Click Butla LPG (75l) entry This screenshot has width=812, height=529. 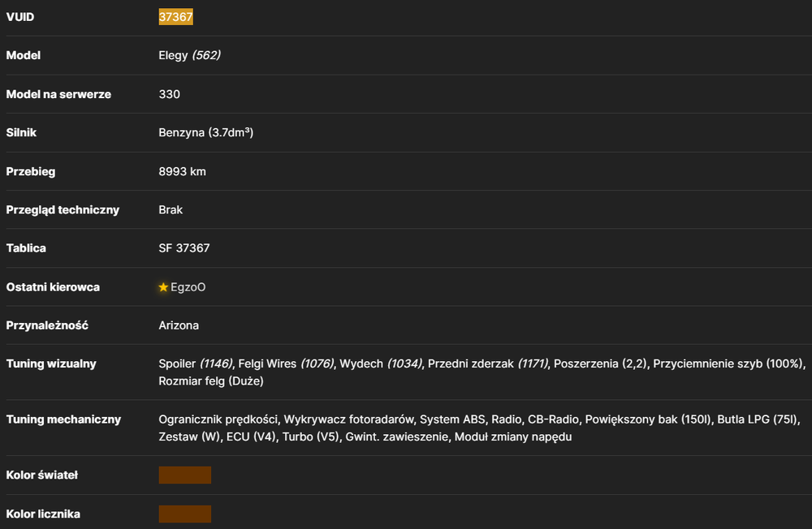click(757, 419)
